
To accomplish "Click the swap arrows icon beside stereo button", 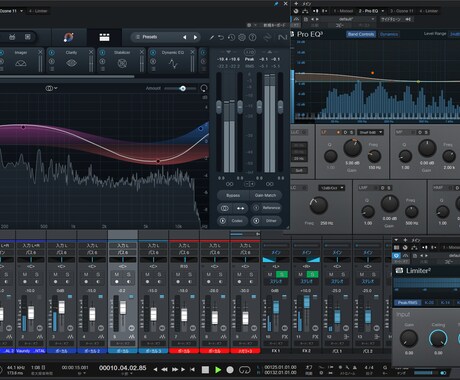I will (x=240, y=208).
